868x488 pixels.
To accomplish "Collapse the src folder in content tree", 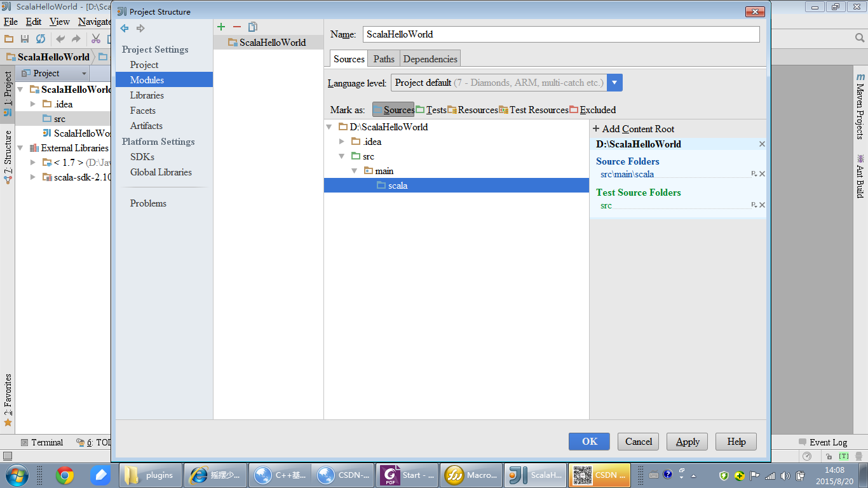I will [x=342, y=156].
